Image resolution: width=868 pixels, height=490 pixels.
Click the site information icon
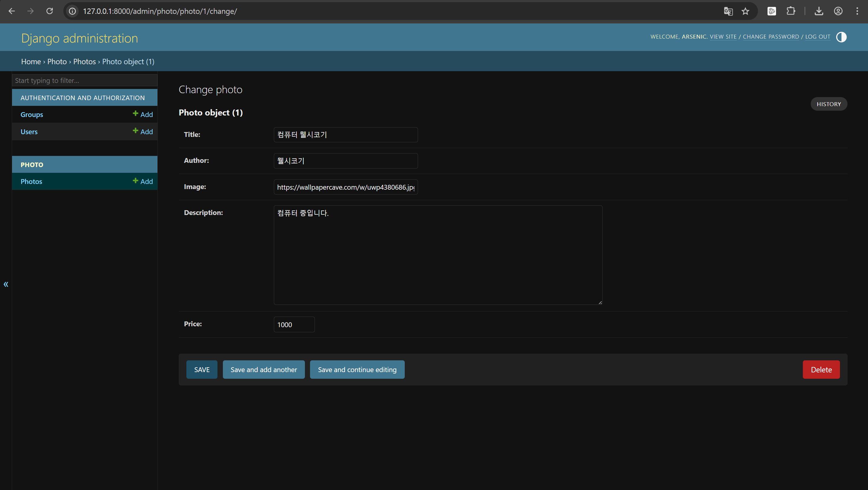click(72, 11)
